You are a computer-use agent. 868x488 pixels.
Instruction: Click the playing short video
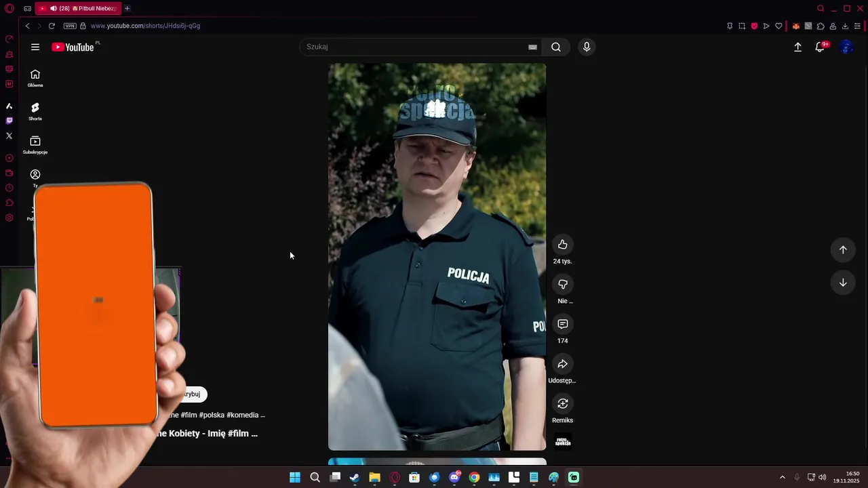click(437, 257)
